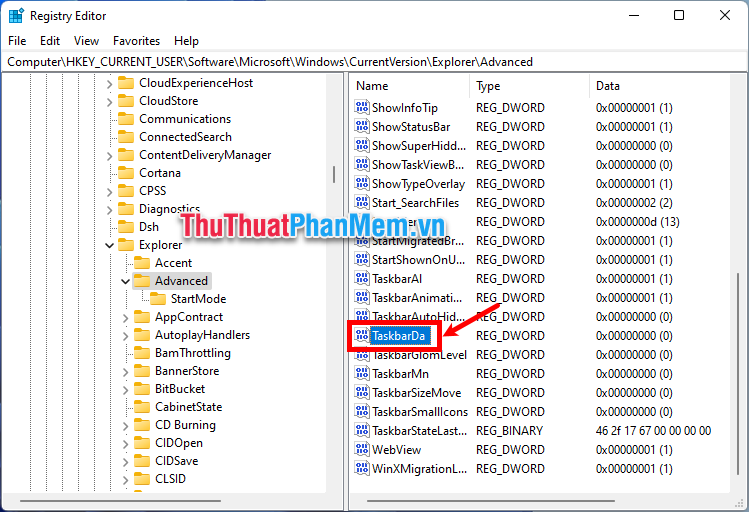
Task: Open the File menu
Action: (17, 41)
